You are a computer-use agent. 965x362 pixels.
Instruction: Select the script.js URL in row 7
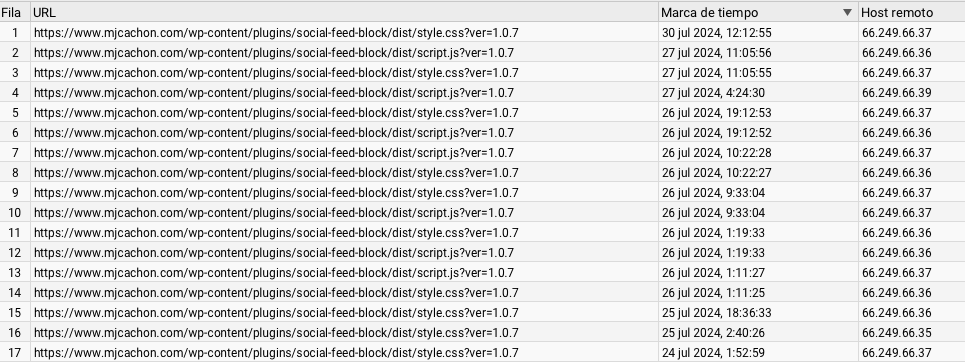click(x=274, y=153)
